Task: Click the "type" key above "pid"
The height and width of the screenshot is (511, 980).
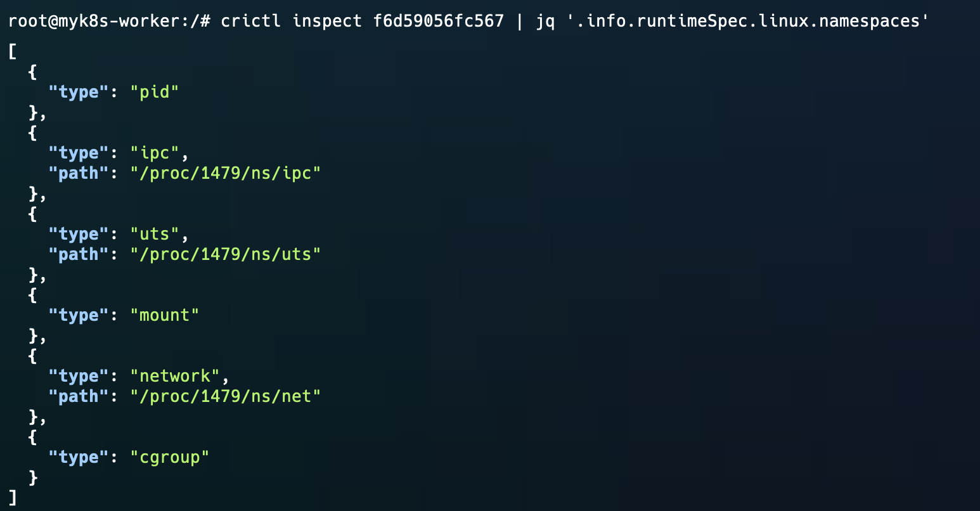Action: click(79, 92)
